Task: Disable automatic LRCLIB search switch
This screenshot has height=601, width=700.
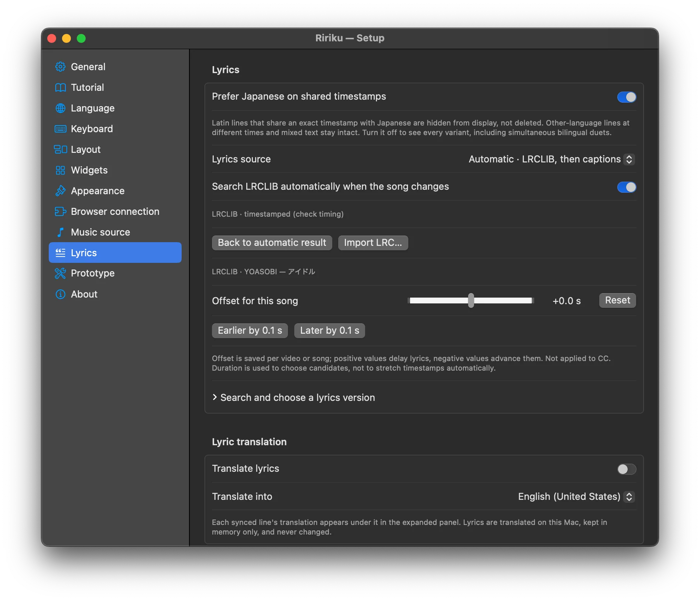Action: coord(627,187)
